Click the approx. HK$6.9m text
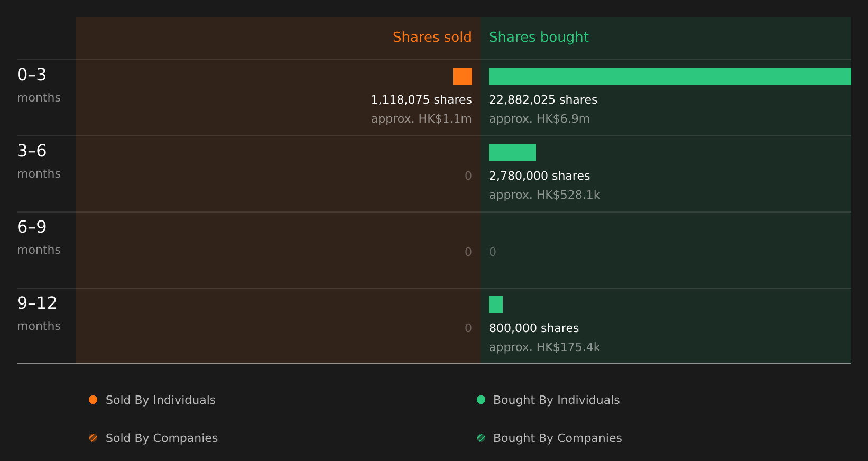 coord(539,119)
